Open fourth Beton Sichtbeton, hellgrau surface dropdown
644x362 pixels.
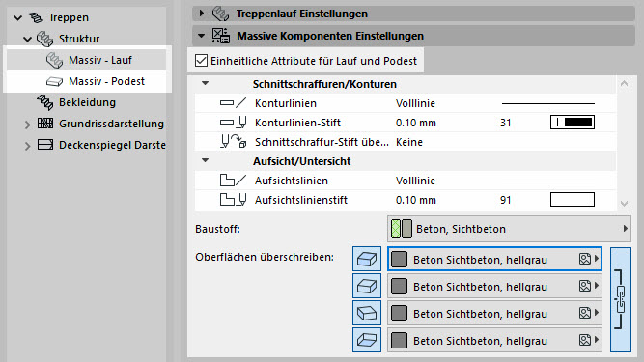(x=495, y=340)
